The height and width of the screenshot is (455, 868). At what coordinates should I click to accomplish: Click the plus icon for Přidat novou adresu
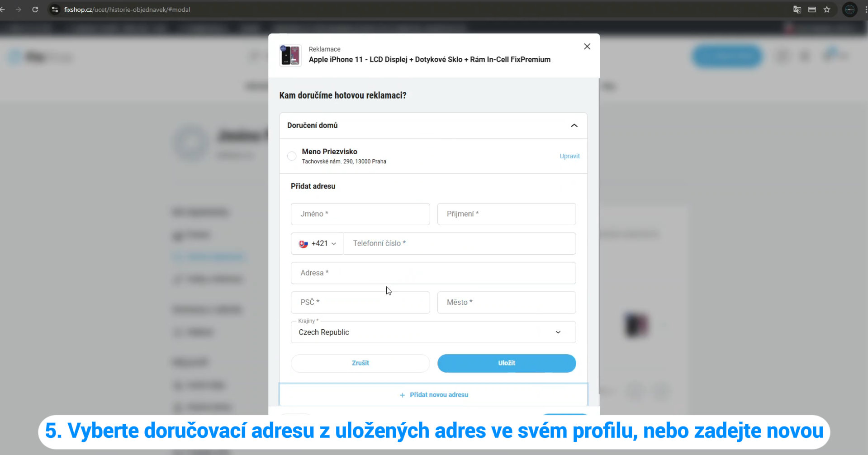coord(402,395)
